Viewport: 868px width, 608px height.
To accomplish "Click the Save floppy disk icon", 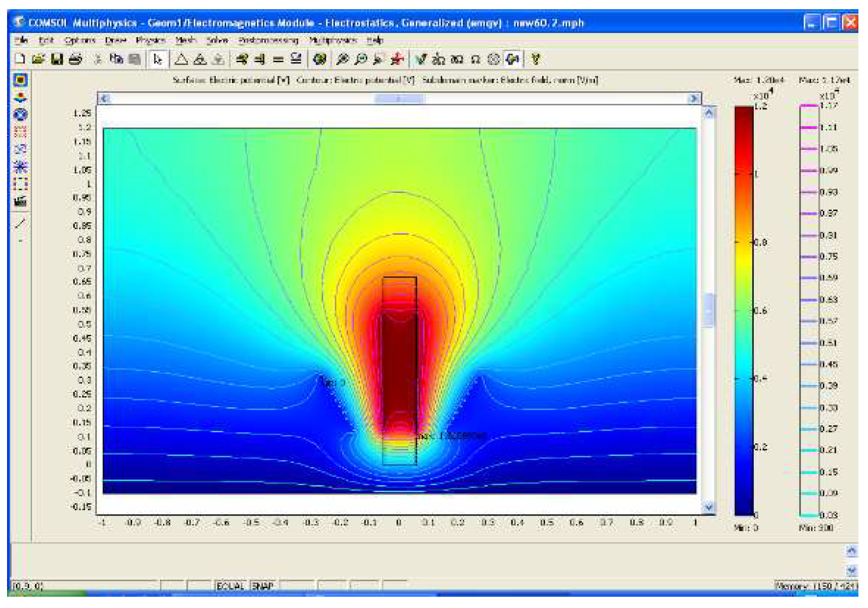I will 57,59.
